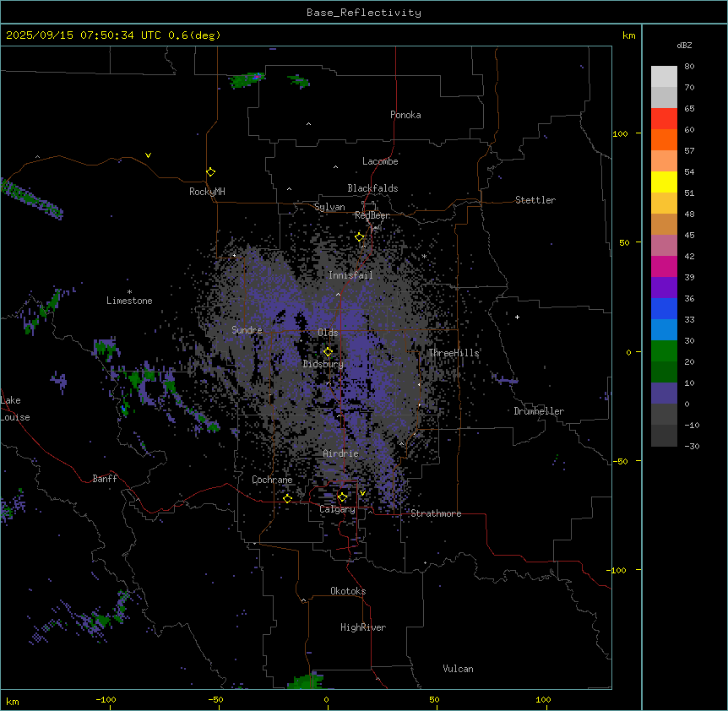Pick the yellow 51 dBZ legend swatch
The width and height of the screenshot is (728, 711).
664,182
